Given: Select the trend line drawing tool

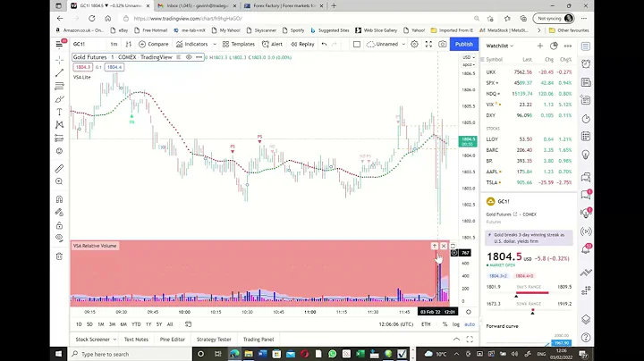Looking at the screenshot, I should point(59,73).
